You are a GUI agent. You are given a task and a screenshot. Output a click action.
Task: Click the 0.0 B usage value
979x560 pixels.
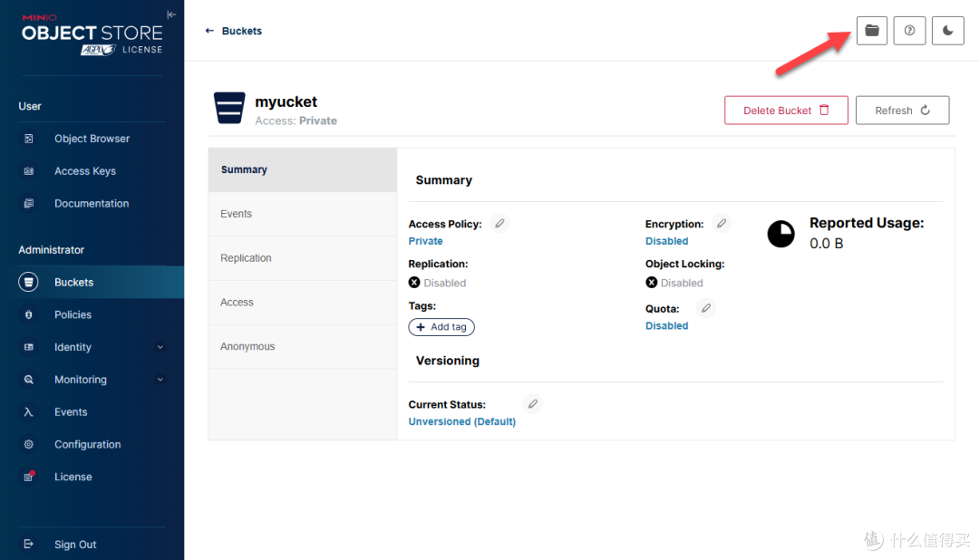[827, 244]
